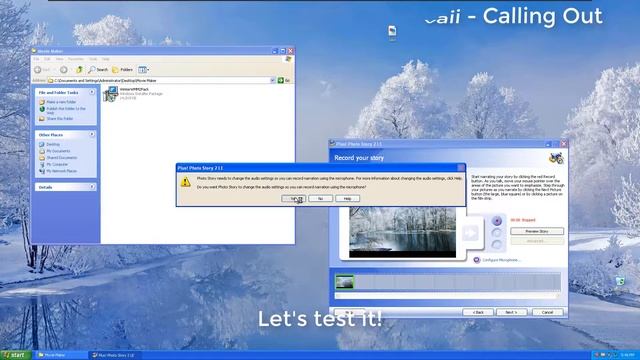Click Share this folder link

(60, 118)
